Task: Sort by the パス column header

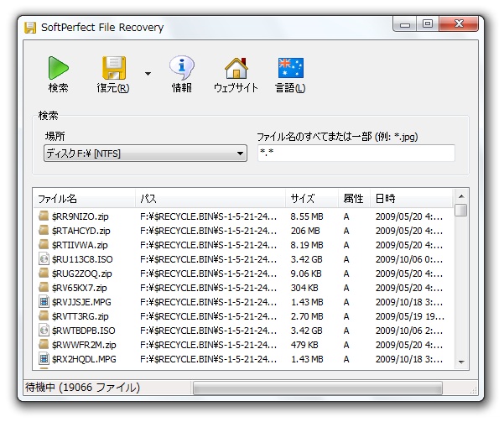Action: [210, 199]
